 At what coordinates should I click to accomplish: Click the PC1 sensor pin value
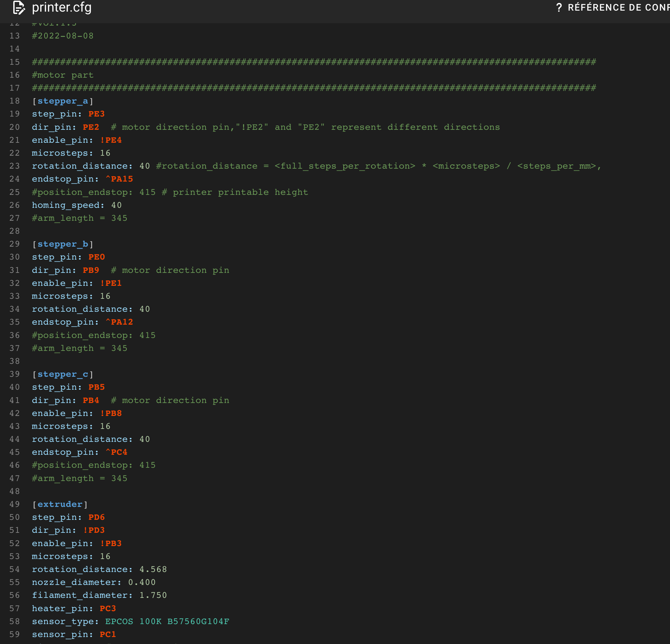(108, 634)
